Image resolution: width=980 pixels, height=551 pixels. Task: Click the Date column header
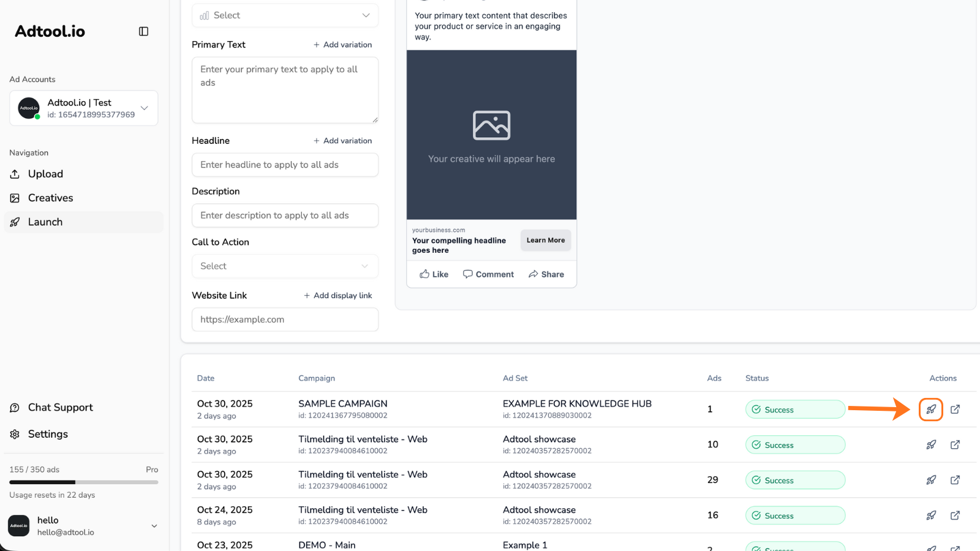(206, 378)
